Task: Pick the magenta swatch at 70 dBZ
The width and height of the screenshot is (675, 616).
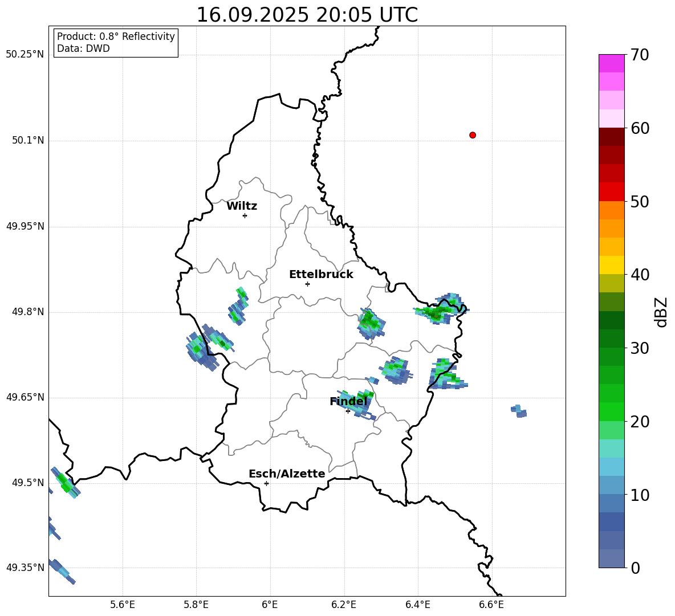Action: tap(611, 63)
